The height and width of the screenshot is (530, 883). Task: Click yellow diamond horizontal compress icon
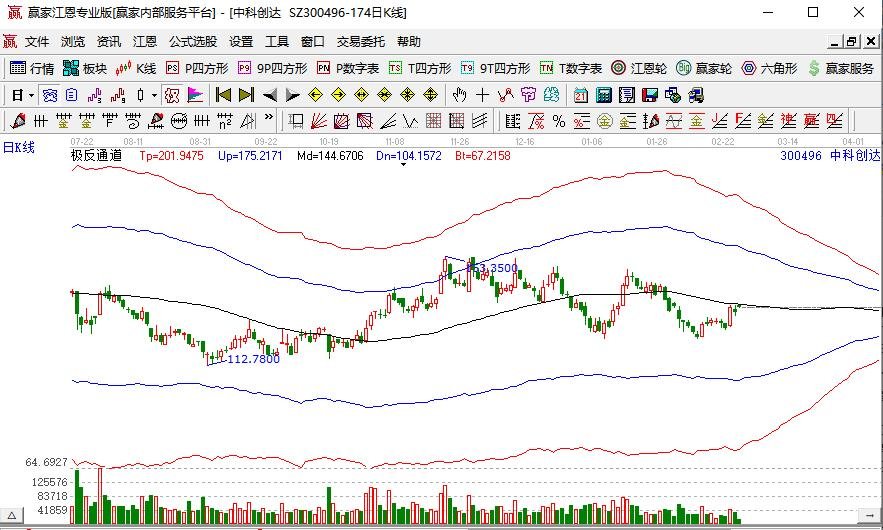tap(384, 95)
